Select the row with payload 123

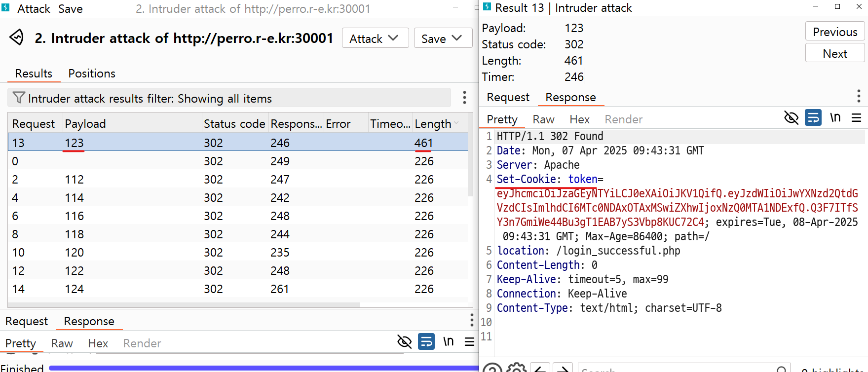point(238,143)
